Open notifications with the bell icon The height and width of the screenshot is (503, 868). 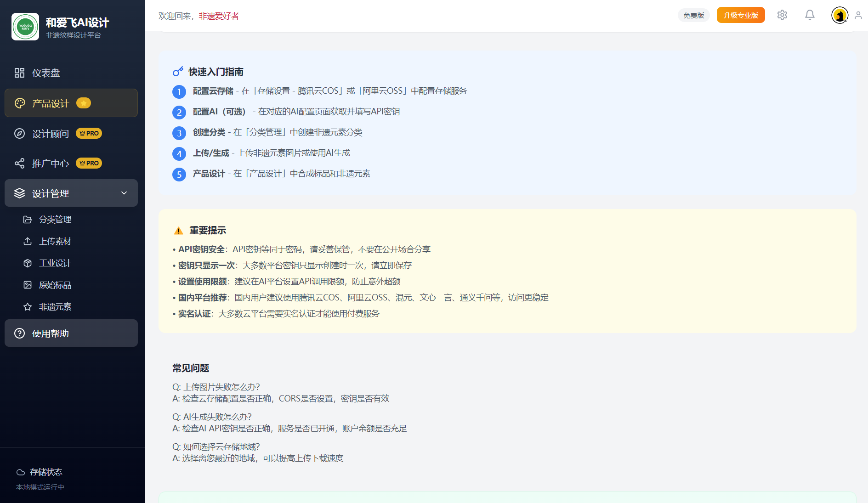810,15
